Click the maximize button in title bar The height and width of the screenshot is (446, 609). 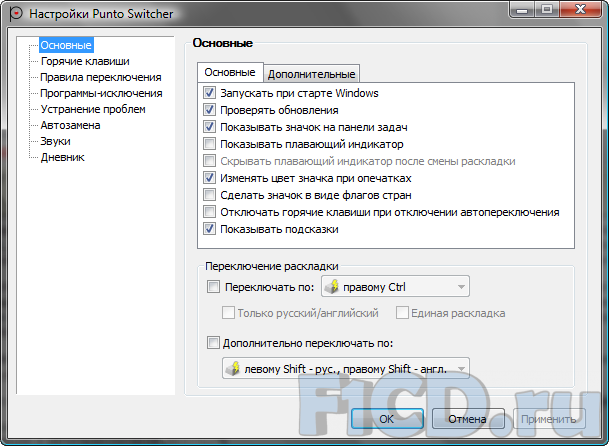[x=548, y=9]
